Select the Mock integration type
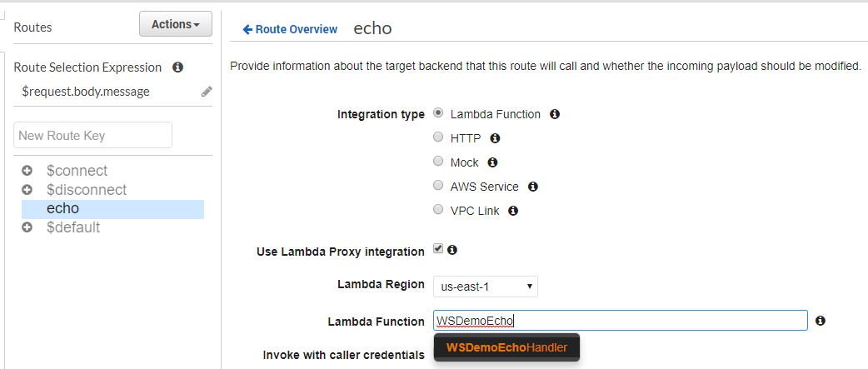 click(438, 162)
